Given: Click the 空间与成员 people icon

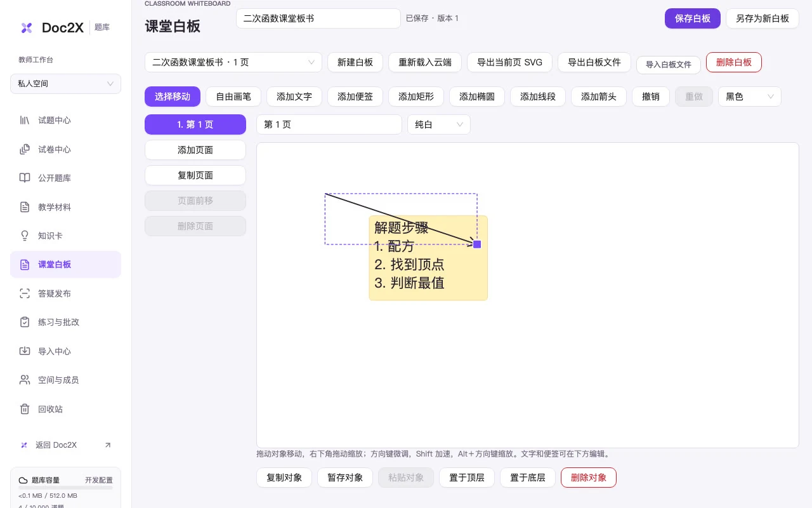Looking at the screenshot, I should [x=25, y=380].
